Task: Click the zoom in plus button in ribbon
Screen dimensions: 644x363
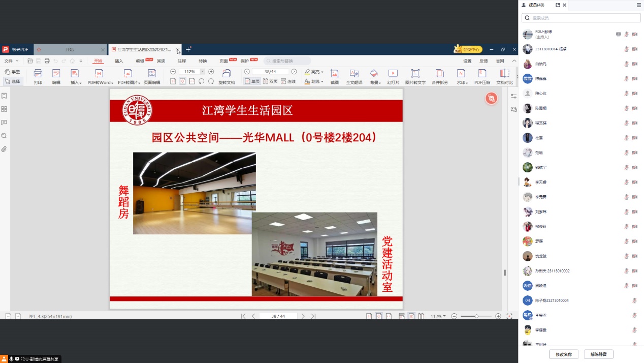Action: 211,72
